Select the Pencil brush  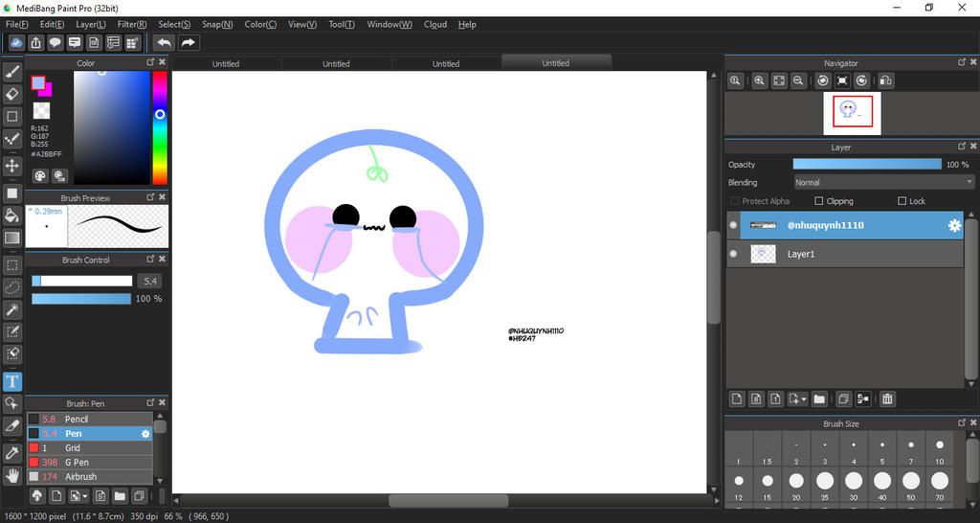(x=90, y=420)
